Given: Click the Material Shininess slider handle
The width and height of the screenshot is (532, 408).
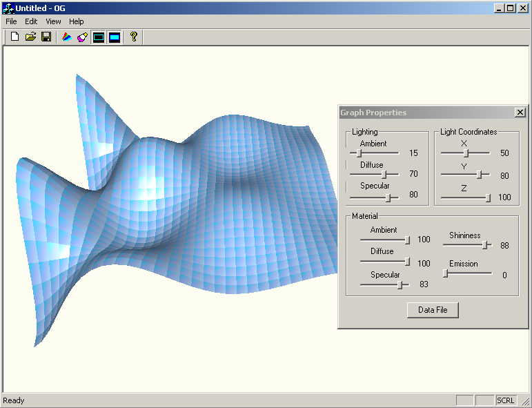Looking at the screenshot, I should pyautogui.click(x=485, y=245).
